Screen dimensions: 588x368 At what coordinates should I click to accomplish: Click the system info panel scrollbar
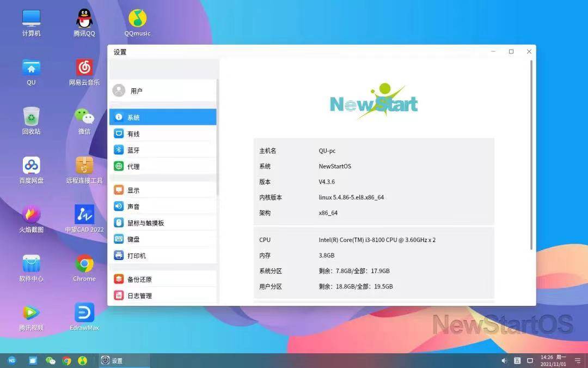[531, 155]
